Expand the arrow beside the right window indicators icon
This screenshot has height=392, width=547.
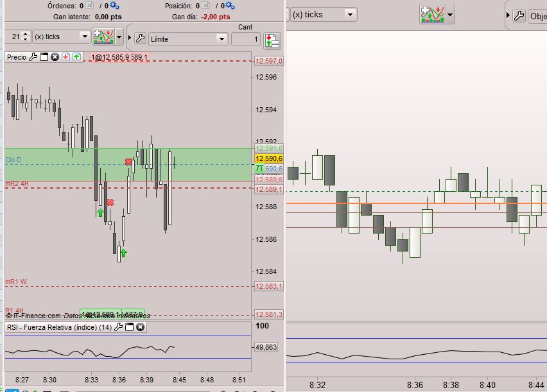click(450, 14)
